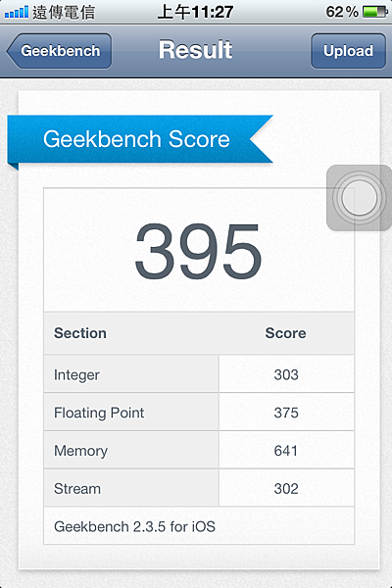This screenshot has width=392, height=588.
Task: Tap the cellular signal bars icon
Action: click(16, 13)
